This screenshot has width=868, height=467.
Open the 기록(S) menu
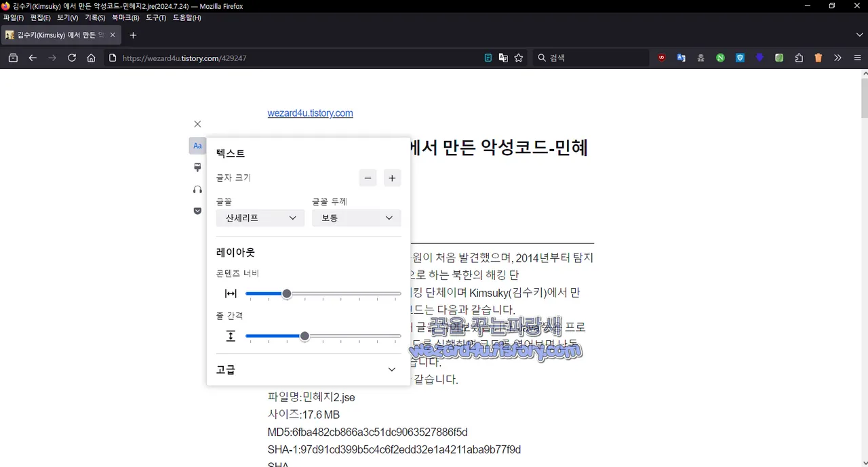[x=95, y=18]
